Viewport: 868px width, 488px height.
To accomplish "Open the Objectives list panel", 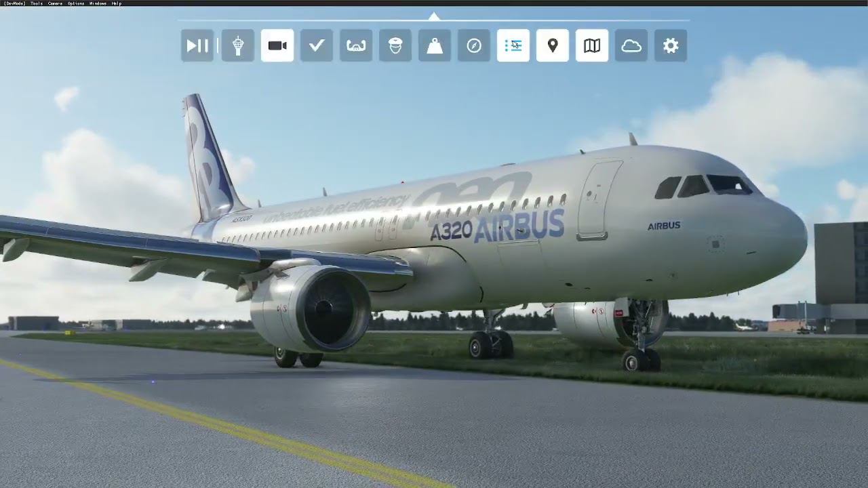I will point(513,45).
